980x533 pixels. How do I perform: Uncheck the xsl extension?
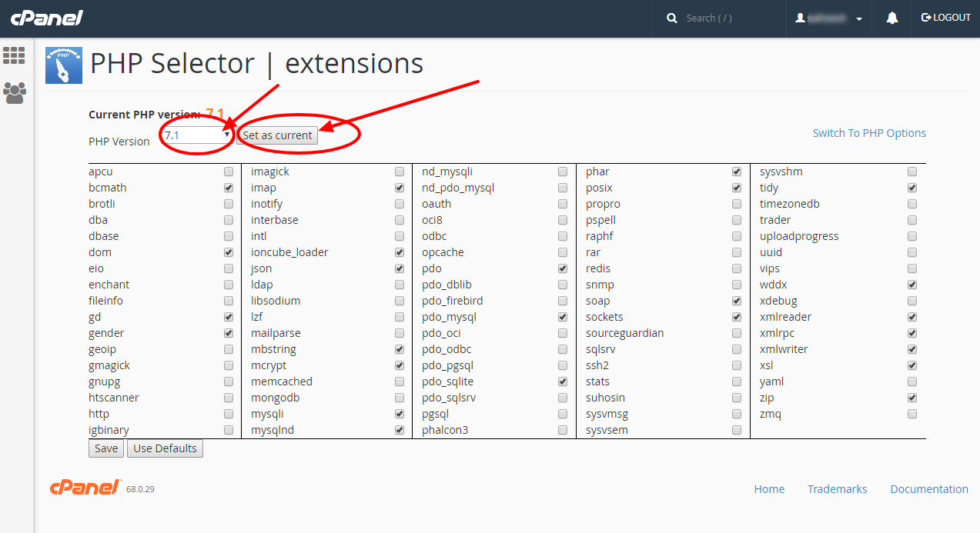[912, 365]
